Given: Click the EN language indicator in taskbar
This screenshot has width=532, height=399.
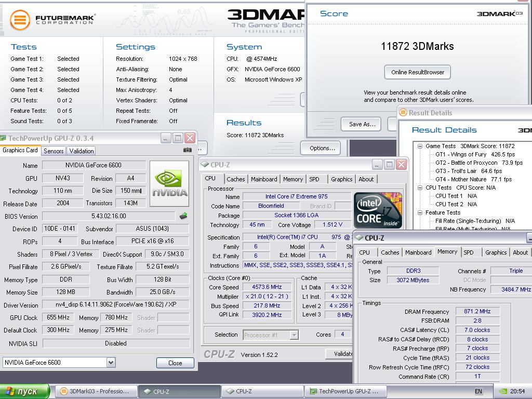Looking at the screenshot, I should (478, 391).
